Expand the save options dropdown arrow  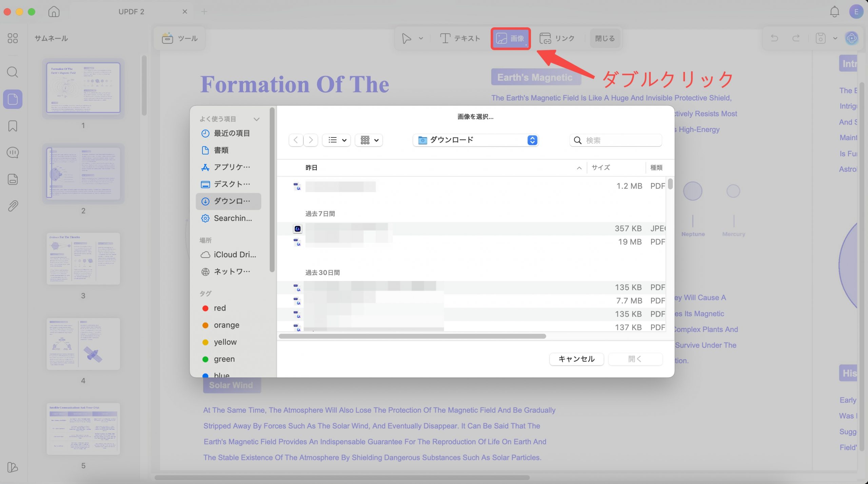pyautogui.click(x=835, y=38)
